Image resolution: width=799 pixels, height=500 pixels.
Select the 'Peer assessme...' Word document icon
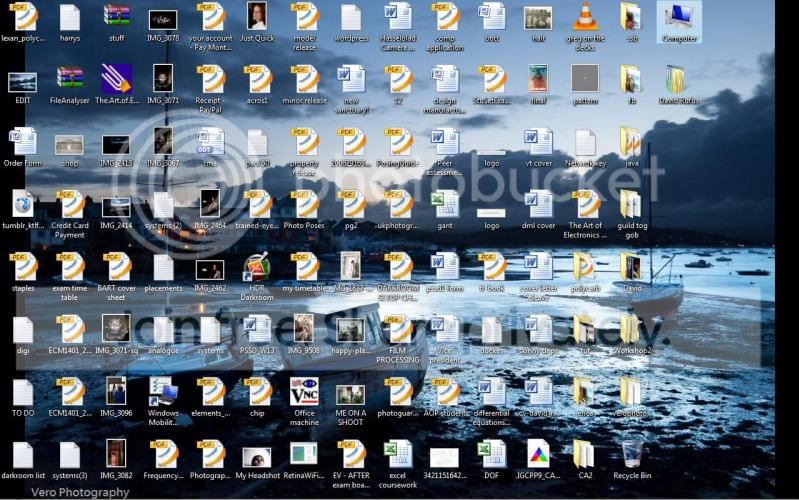pos(445,142)
